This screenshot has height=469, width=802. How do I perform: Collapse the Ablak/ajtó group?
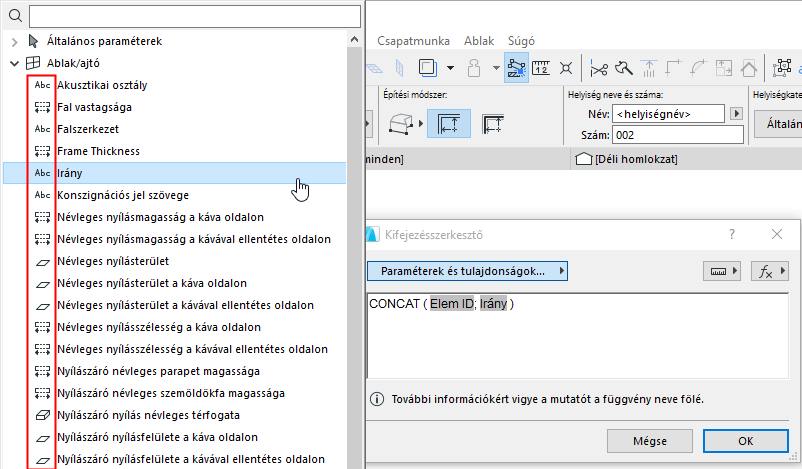click(x=14, y=63)
